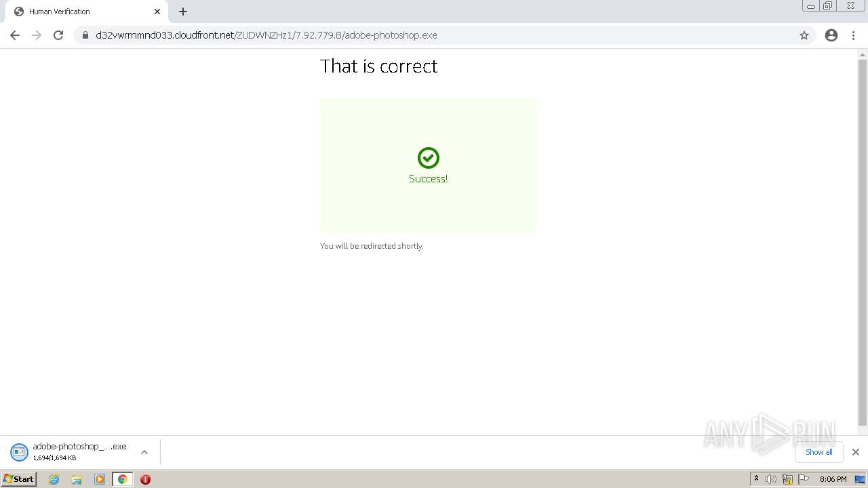Close the downloads bar

[x=856, y=452]
